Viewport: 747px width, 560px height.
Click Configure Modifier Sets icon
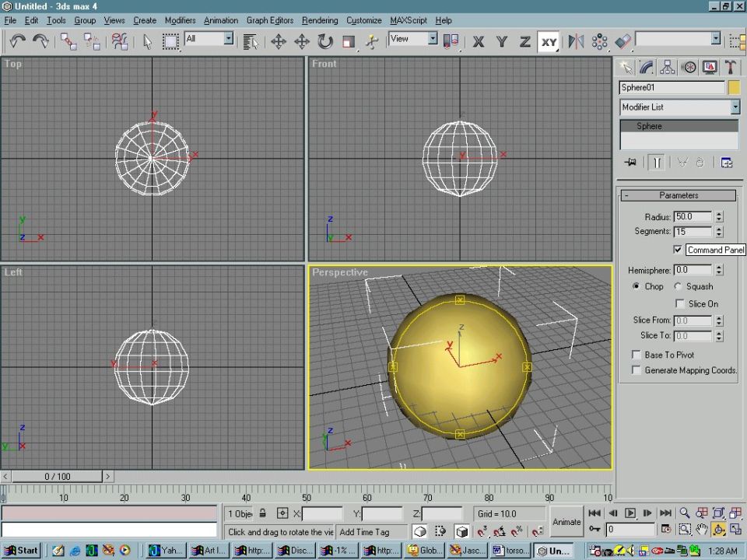727,163
